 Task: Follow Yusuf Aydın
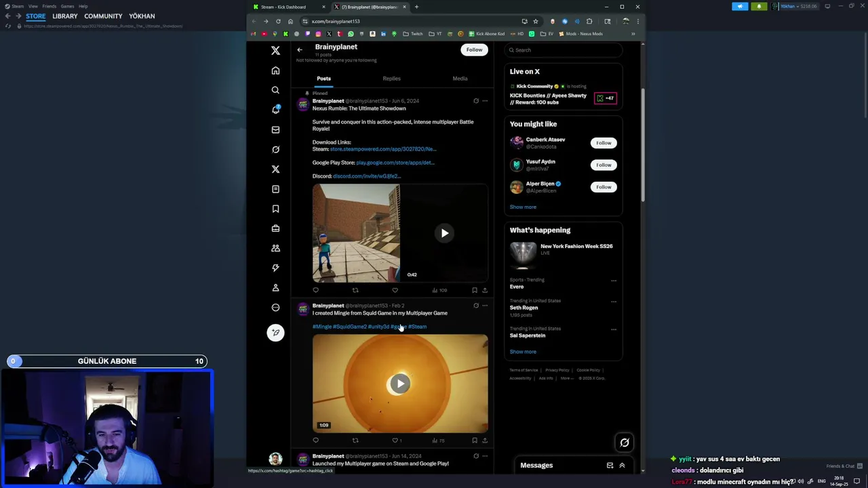604,165
